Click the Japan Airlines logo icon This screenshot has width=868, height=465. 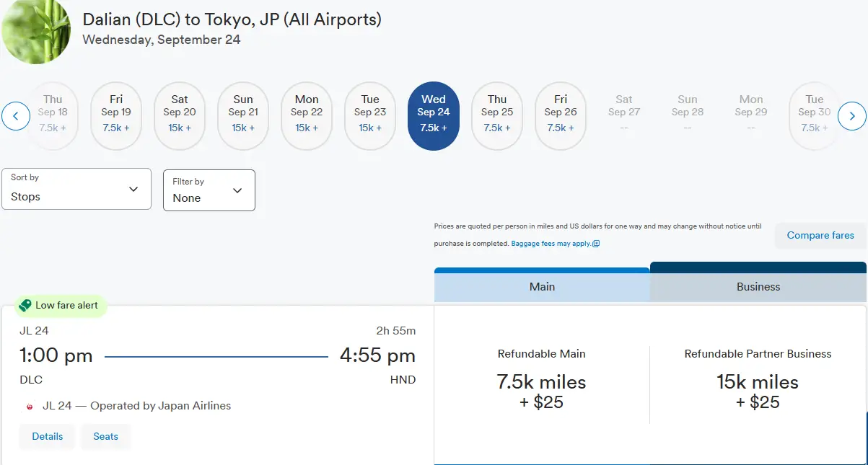30,407
